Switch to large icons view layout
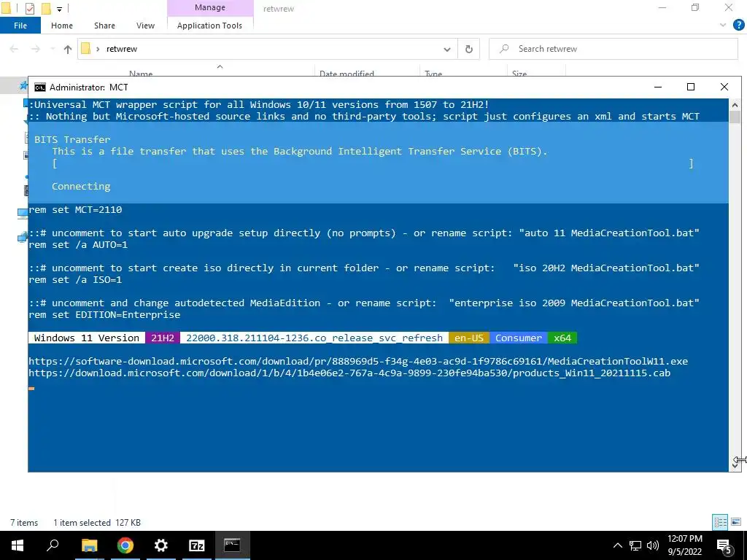The height and width of the screenshot is (560, 747). pos(736,522)
